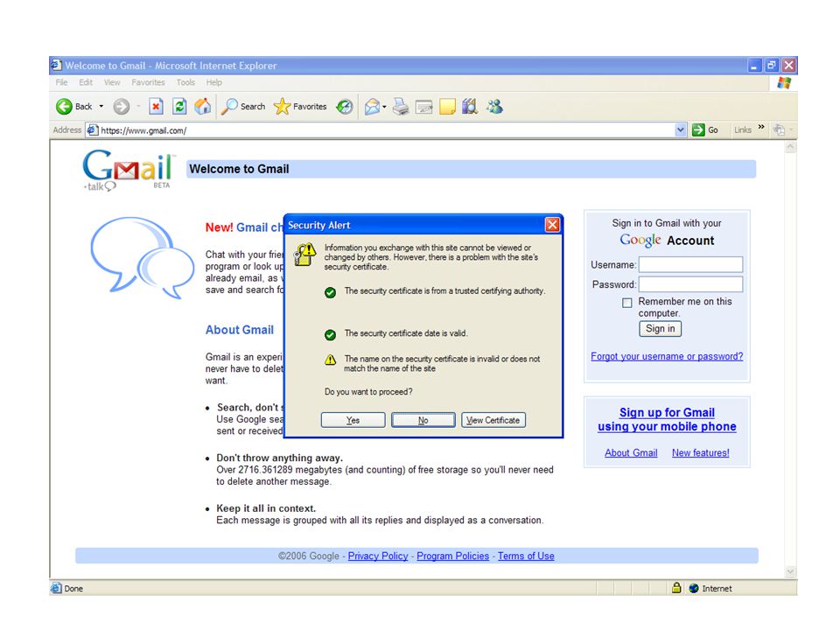The width and height of the screenshot is (840, 630).
Task: Click the Edit page toolbar icon
Action: pyautogui.click(x=423, y=107)
